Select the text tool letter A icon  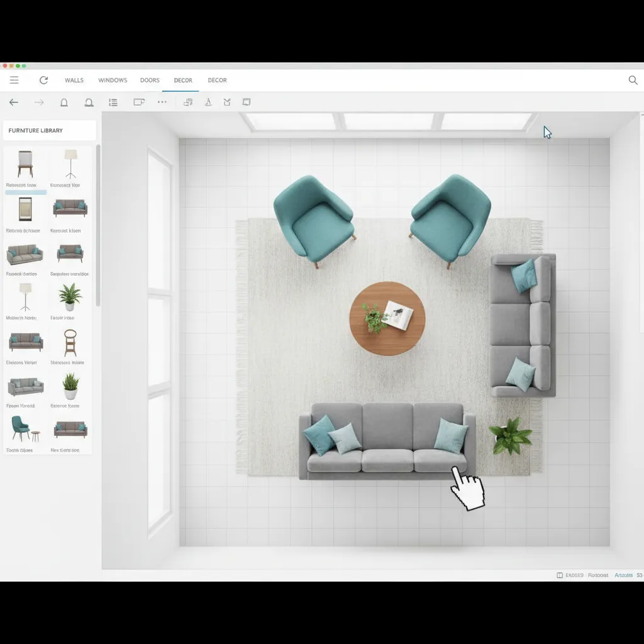208,103
